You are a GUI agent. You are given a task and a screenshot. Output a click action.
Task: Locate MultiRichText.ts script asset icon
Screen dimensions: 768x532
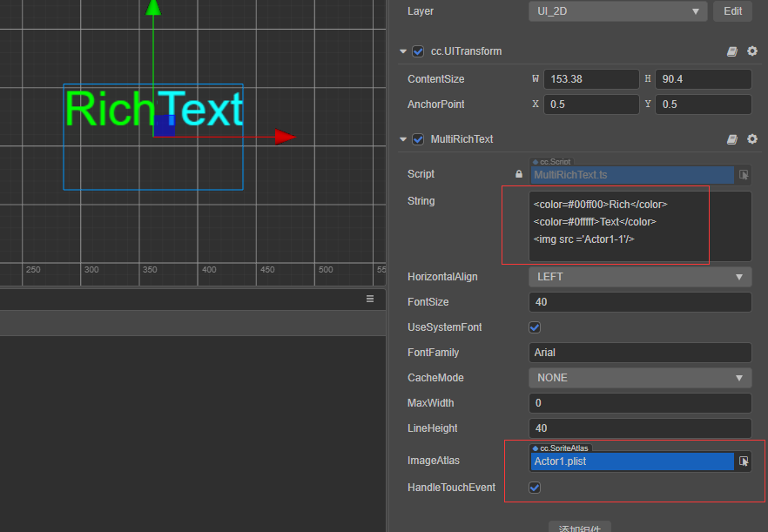(744, 175)
